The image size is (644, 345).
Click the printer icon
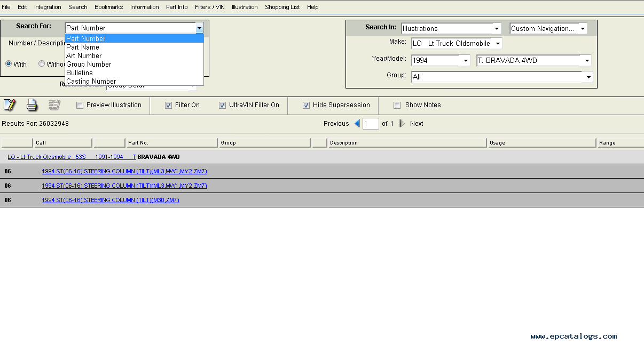point(32,105)
